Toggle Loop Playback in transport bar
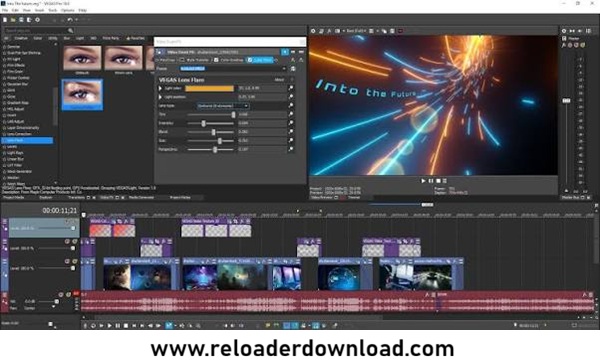Viewport: 600px width, 364px height. [x=93, y=326]
